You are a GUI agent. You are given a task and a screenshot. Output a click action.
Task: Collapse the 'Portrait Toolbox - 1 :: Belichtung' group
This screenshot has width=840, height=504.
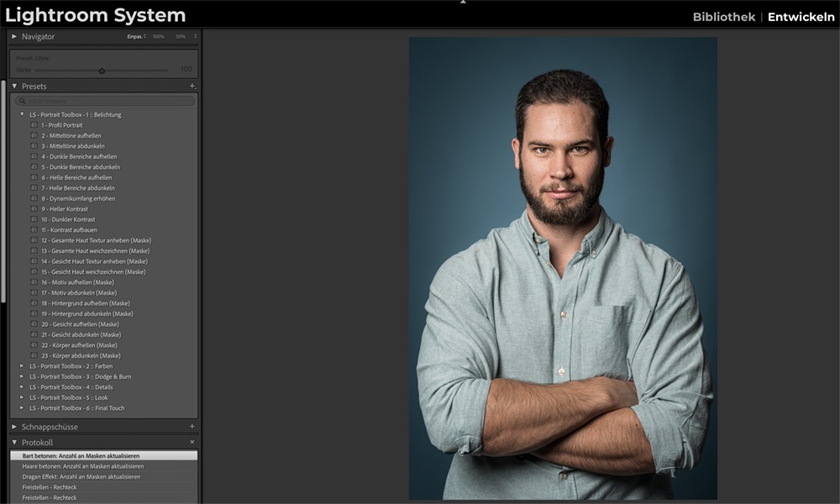(x=22, y=114)
